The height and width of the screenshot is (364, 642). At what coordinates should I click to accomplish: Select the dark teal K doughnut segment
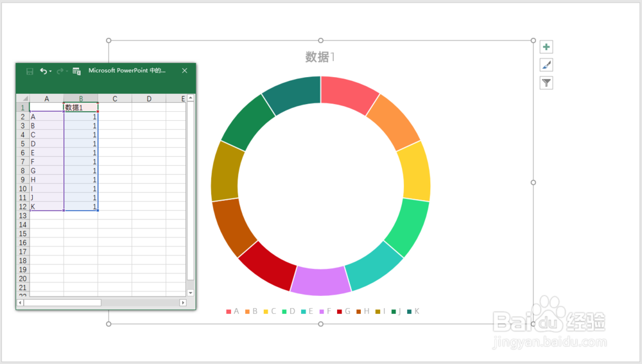pos(293,93)
